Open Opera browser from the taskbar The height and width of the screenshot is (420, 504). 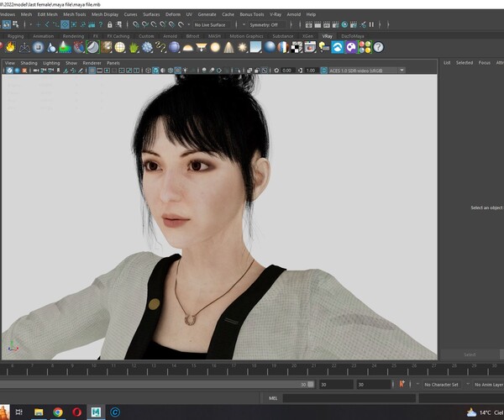coord(76,412)
